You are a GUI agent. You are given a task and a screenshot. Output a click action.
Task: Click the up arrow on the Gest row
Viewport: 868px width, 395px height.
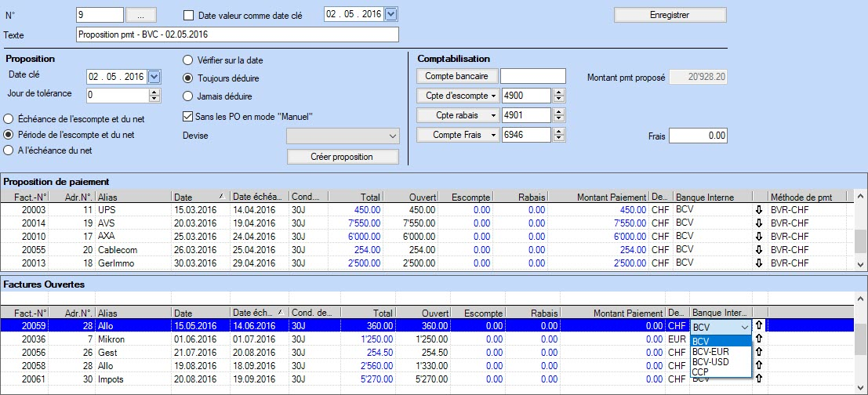point(758,353)
